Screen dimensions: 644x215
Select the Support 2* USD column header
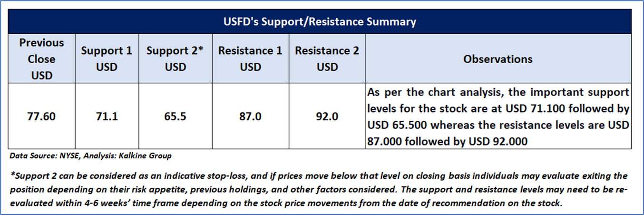tap(175, 59)
